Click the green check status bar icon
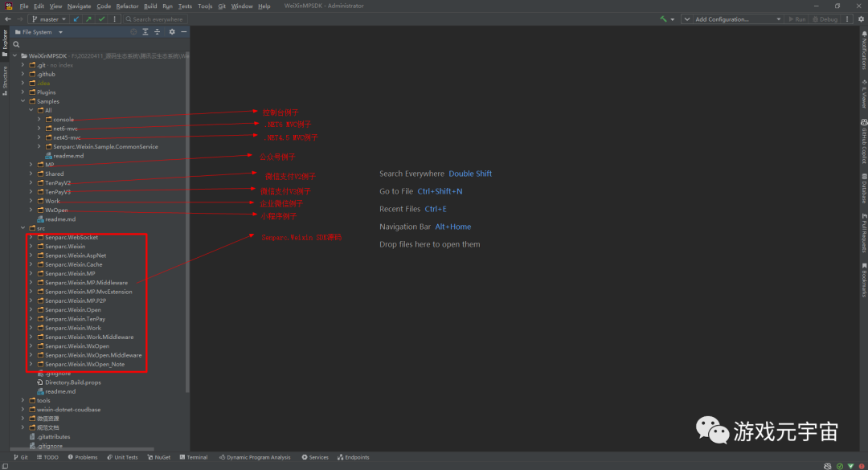This screenshot has width=868, height=470. (840, 466)
